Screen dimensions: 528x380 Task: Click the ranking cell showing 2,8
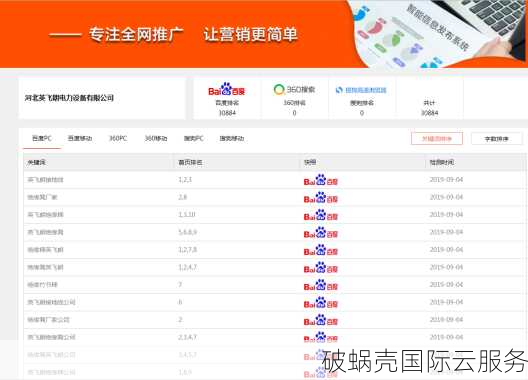(x=183, y=197)
